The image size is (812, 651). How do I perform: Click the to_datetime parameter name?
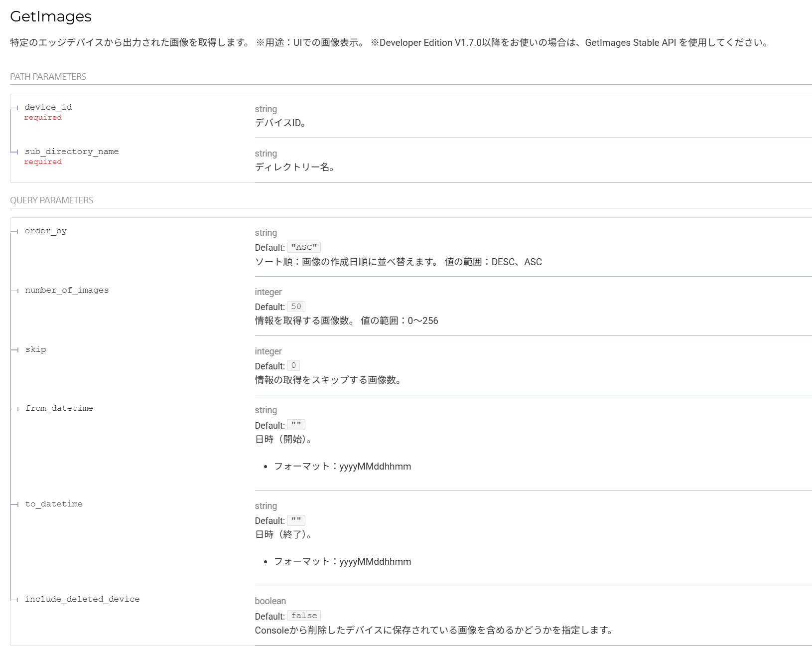(54, 504)
